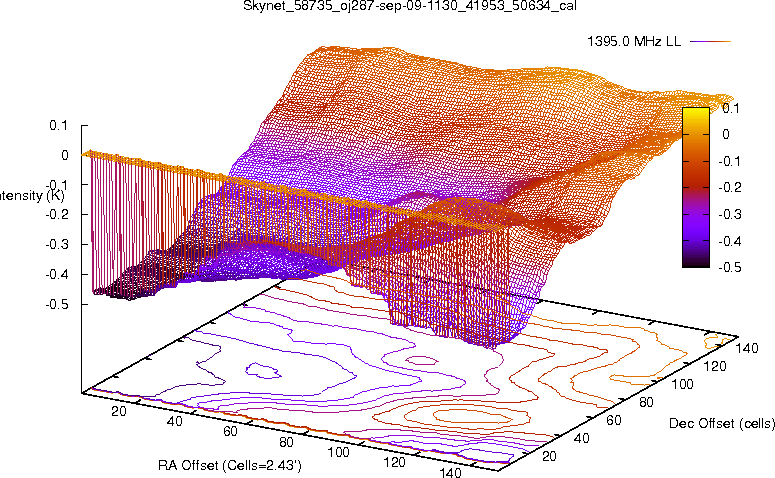Click the Dec axis tick label '100'

pos(683,384)
